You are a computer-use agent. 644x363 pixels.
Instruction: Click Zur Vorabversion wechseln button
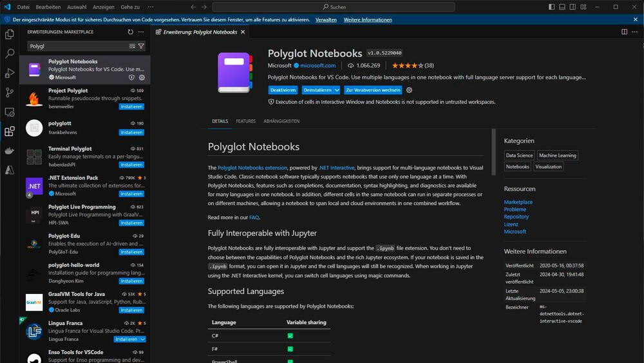(373, 90)
